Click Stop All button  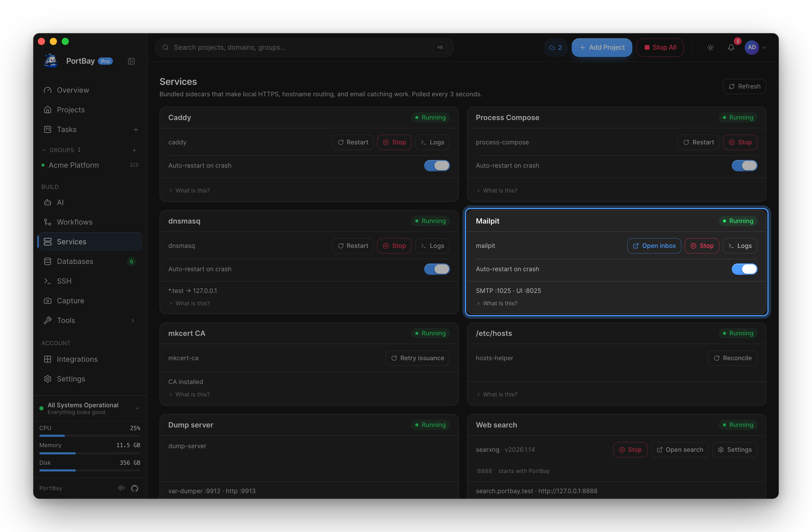click(660, 47)
